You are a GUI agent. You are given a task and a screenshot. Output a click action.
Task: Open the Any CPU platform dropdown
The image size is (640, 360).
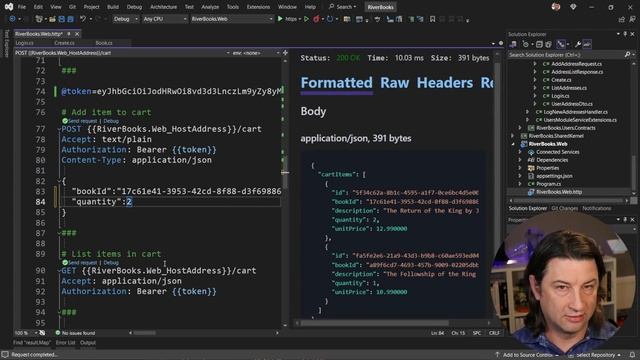tap(164, 19)
